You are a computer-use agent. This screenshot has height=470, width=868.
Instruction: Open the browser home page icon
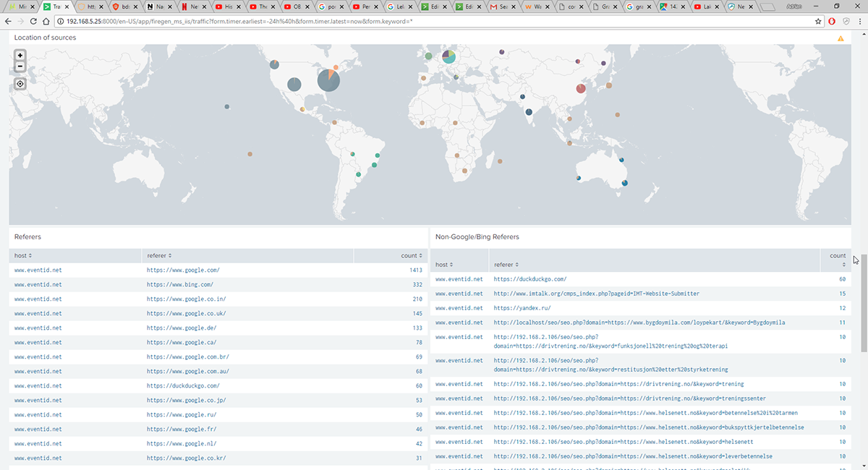46,22
